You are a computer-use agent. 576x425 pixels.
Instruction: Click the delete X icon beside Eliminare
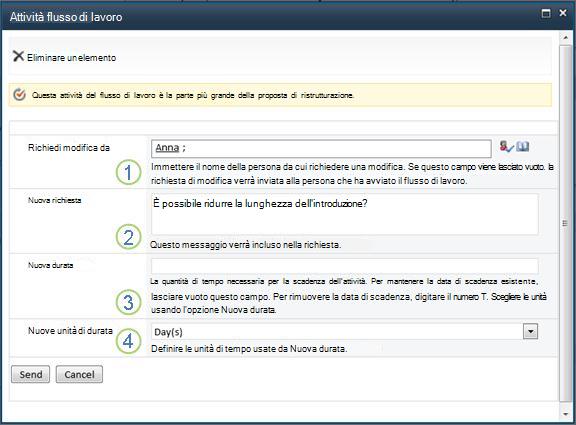click(x=18, y=56)
